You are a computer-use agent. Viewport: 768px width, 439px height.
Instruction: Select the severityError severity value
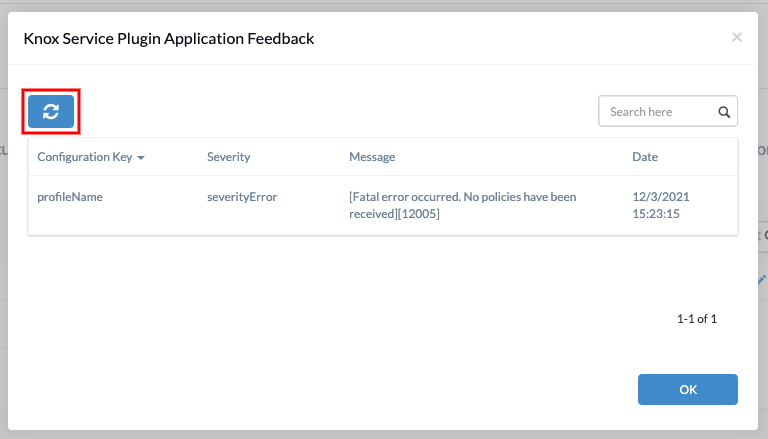(242, 197)
